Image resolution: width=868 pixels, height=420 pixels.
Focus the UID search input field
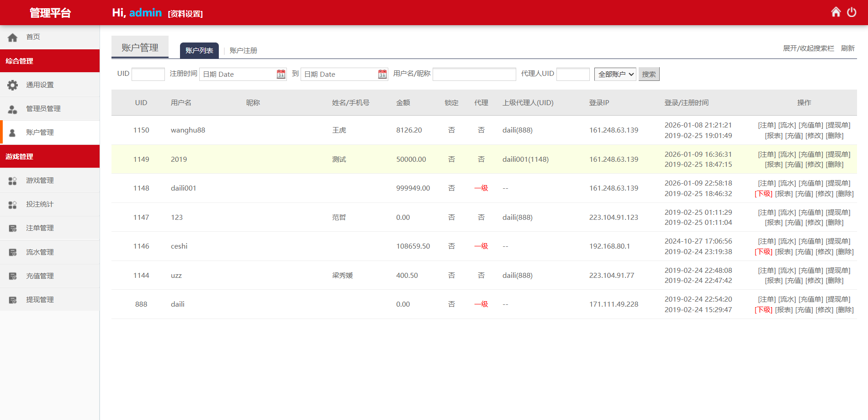click(x=148, y=74)
